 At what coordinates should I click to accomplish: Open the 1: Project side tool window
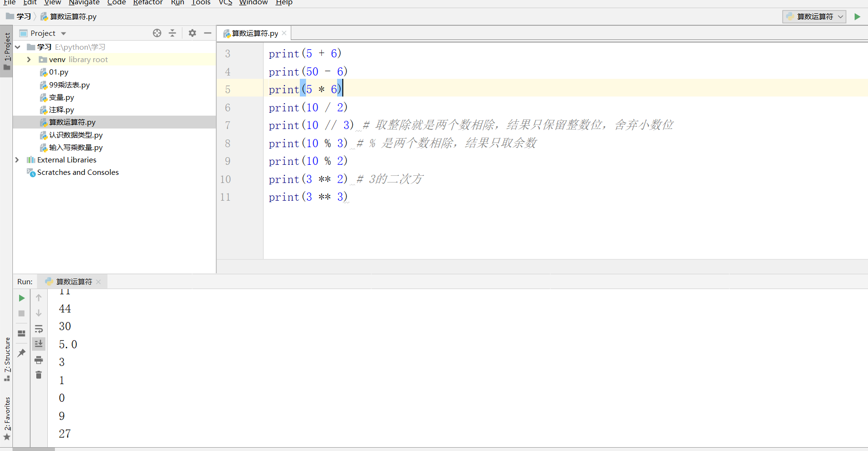click(7, 51)
